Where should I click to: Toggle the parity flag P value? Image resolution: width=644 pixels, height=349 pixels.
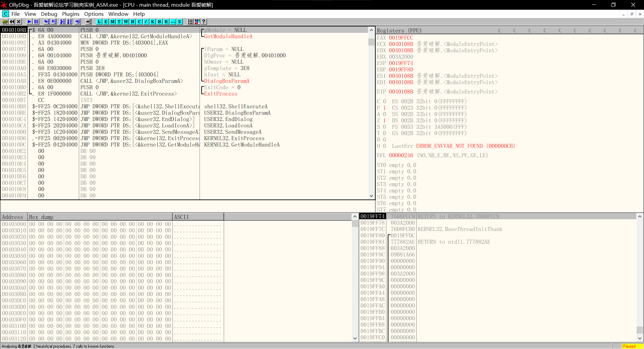point(384,108)
